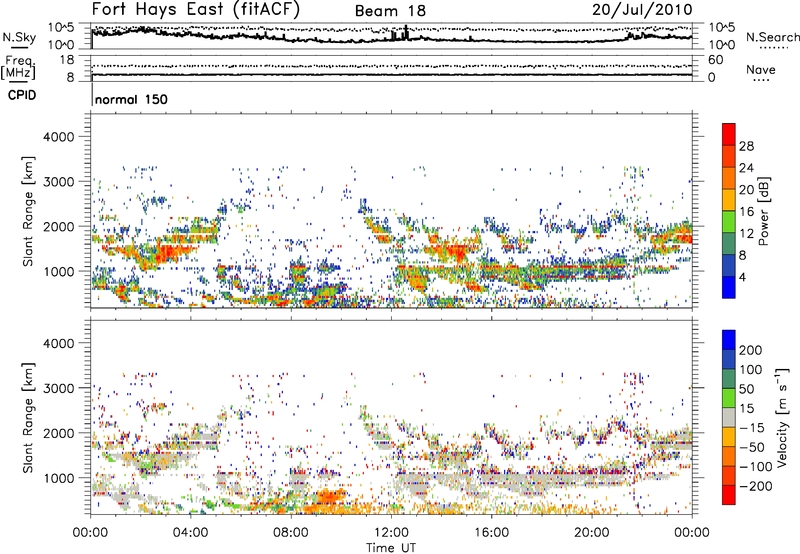This screenshot has width=800, height=554.
Task: Click the "20" label on Power colorbar
Action: (x=746, y=190)
